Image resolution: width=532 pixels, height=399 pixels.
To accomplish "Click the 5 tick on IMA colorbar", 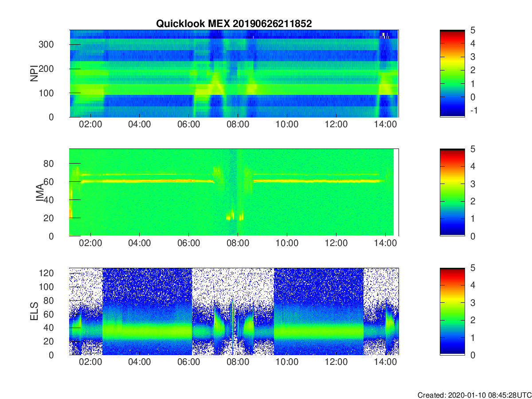I will (x=472, y=149).
